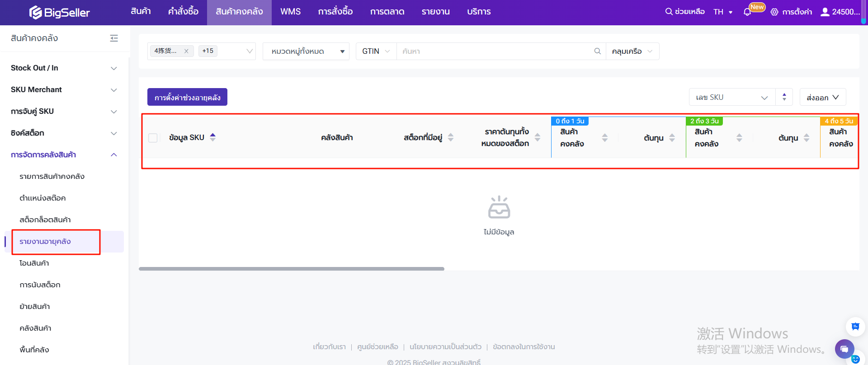Open การตลาด top menu
Viewport: 868px width, 365px height.
[x=387, y=12]
